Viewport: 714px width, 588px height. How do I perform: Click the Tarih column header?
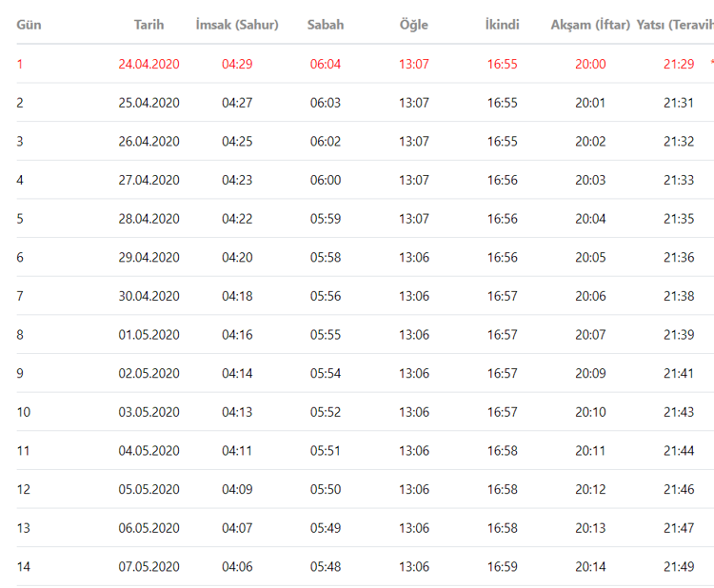point(149,25)
